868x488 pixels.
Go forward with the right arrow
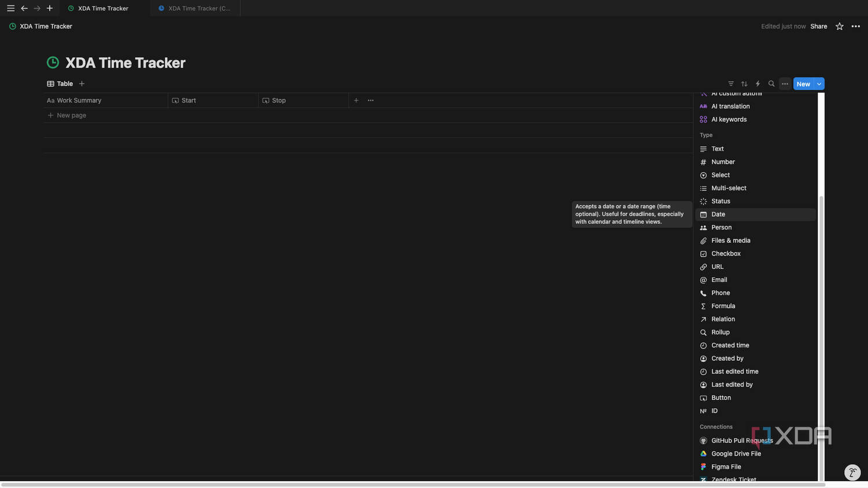click(37, 8)
